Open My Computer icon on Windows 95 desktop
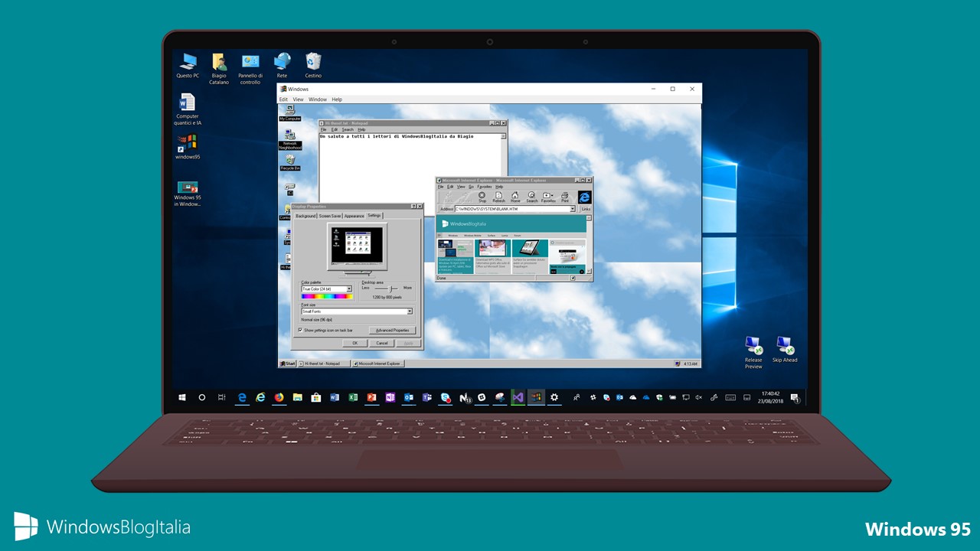Image resolution: width=980 pixels, height=551 pixels. pyautogui.click(x=290, y=113)
